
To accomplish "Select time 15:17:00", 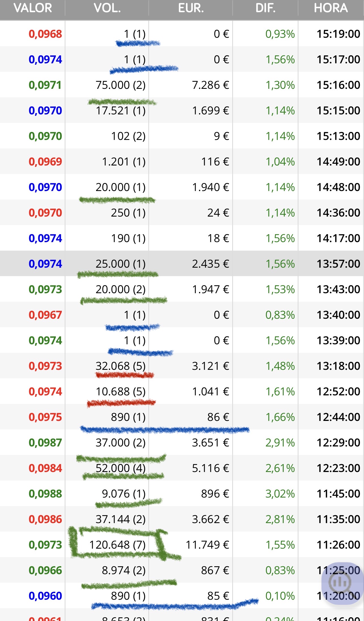I will point(338,60).
